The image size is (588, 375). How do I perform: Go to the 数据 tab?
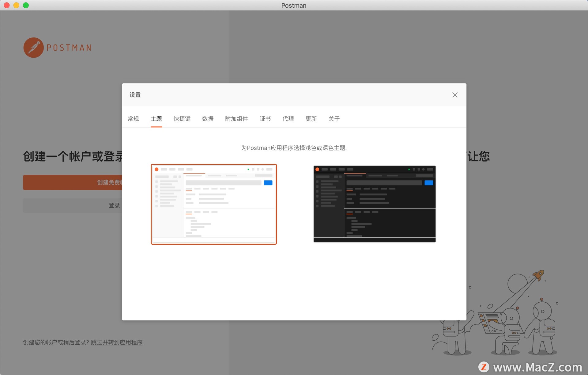208,119
